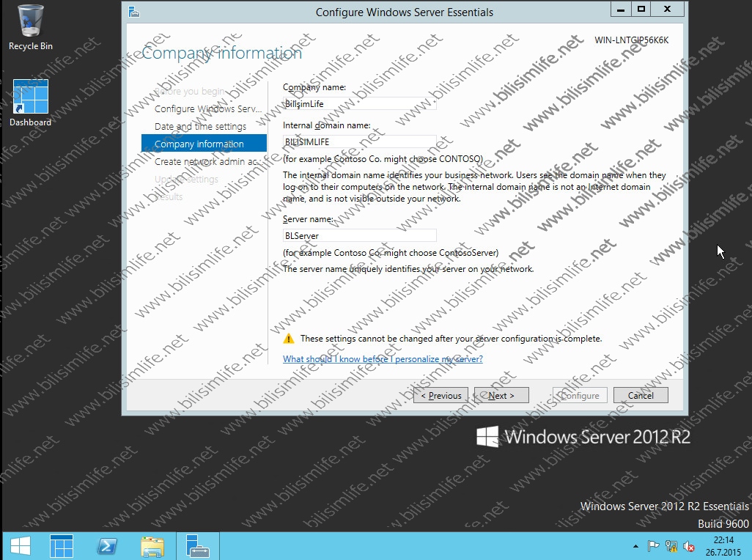Click the yellow warning icon

[289, 339]
